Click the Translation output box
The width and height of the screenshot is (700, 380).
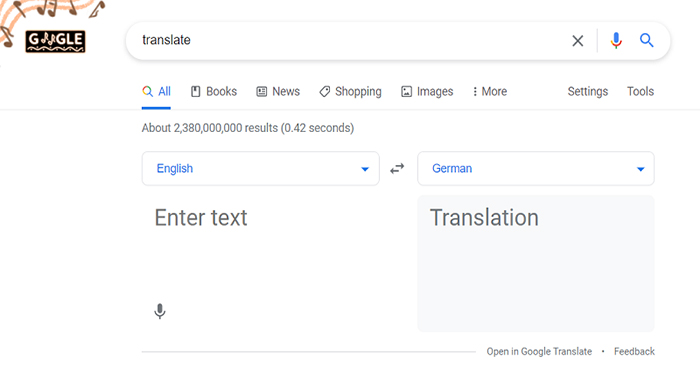[536, 263]
